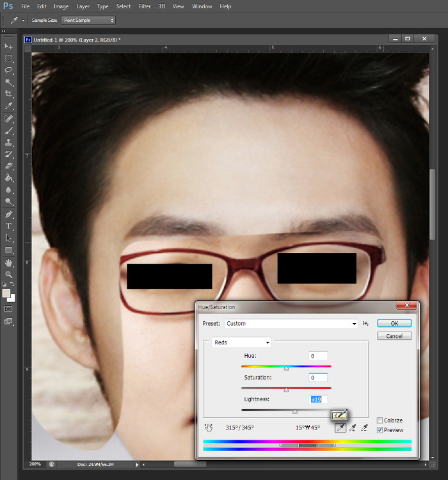Enable the Colorize checkbox

coord(380,420)
